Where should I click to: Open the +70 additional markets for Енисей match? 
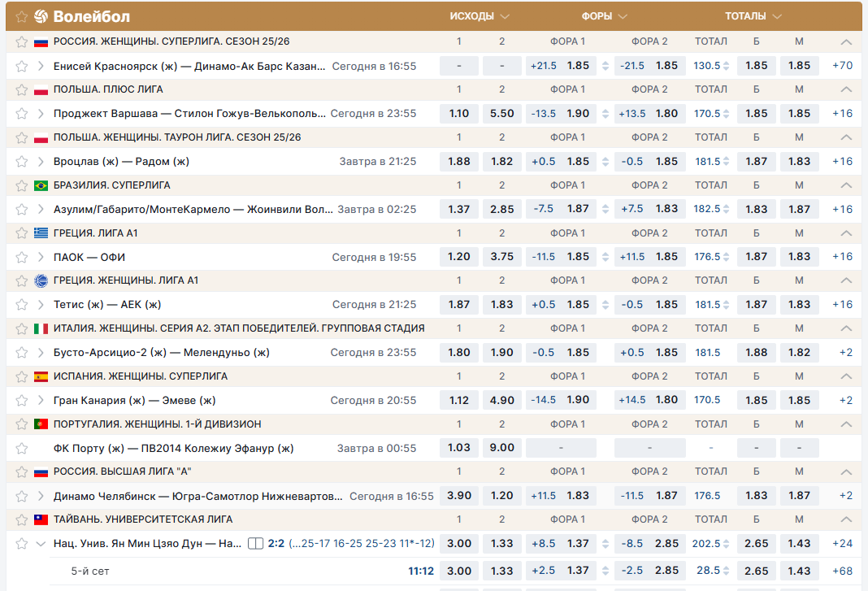[842, 66]
